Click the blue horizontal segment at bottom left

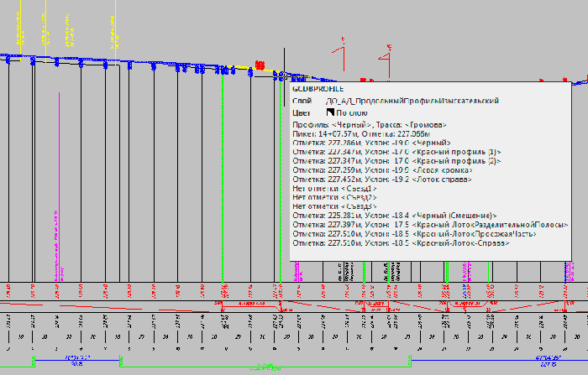pyautogui.click(x=77, y=358)
